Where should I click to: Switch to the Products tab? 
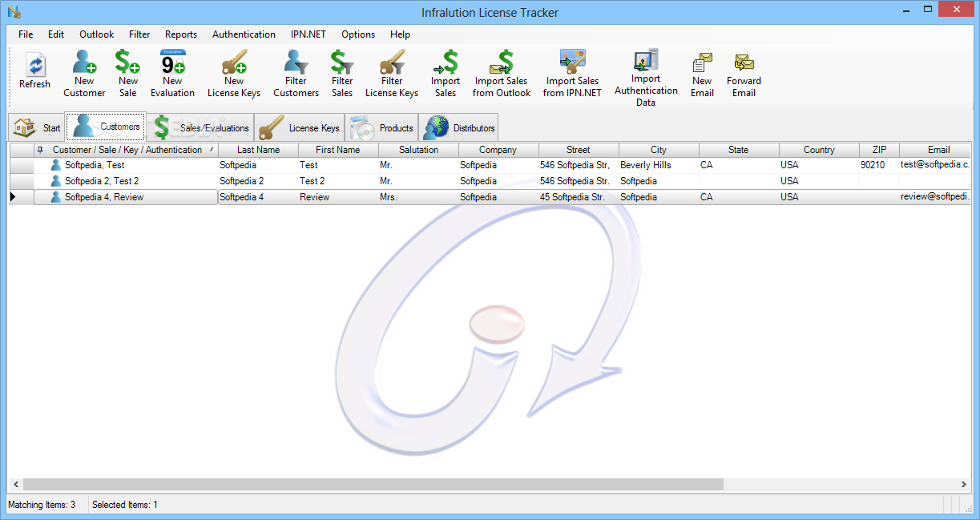[x=381, y=127]
